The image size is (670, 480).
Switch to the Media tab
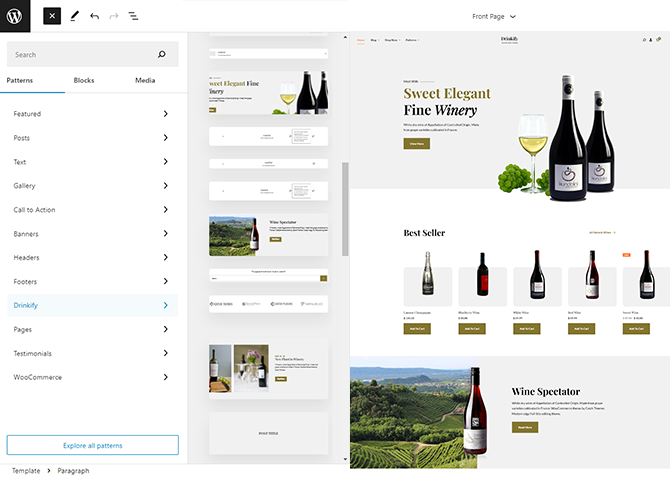(145, 80)
